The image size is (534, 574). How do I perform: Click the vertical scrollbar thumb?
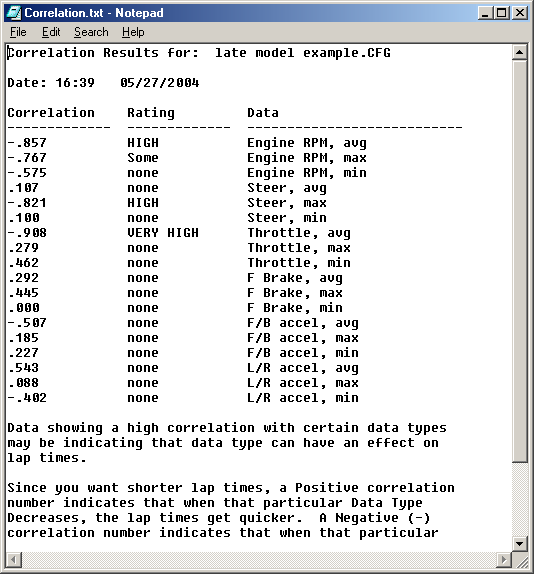pyautogui.click(x=519, y=262)
